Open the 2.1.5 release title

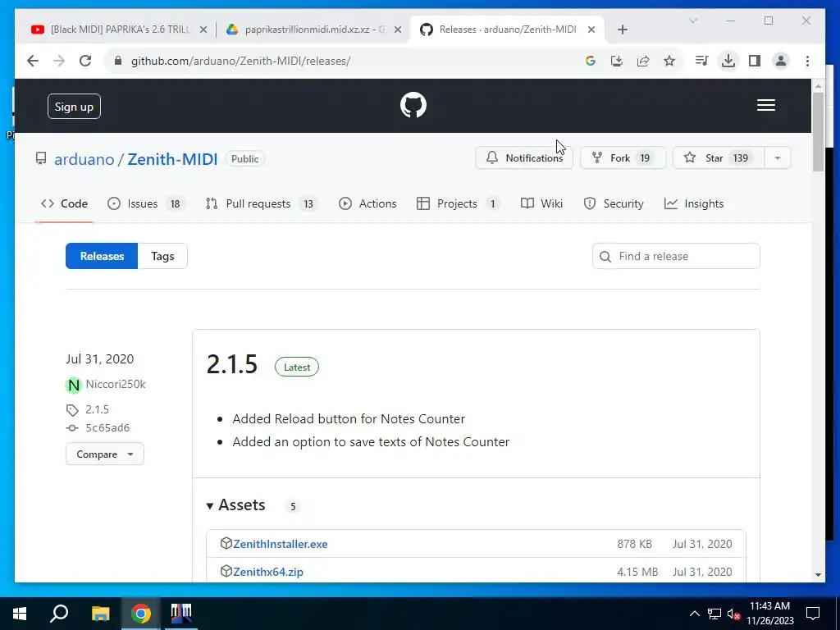tap(232, 364)
